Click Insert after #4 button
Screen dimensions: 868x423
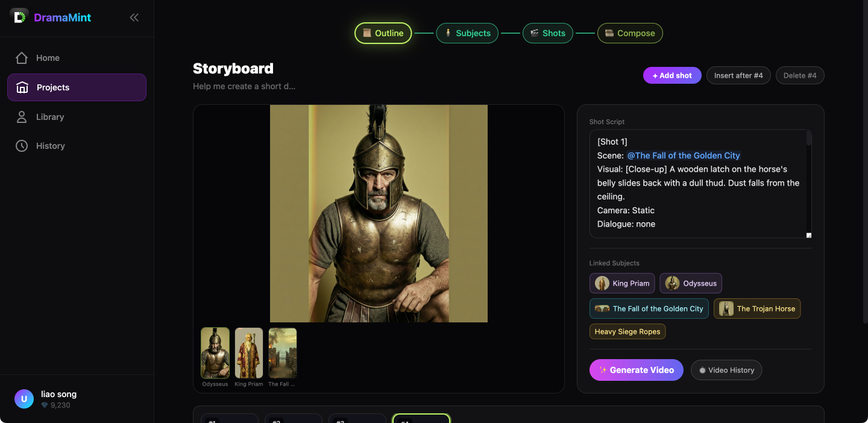click(738, 75)
